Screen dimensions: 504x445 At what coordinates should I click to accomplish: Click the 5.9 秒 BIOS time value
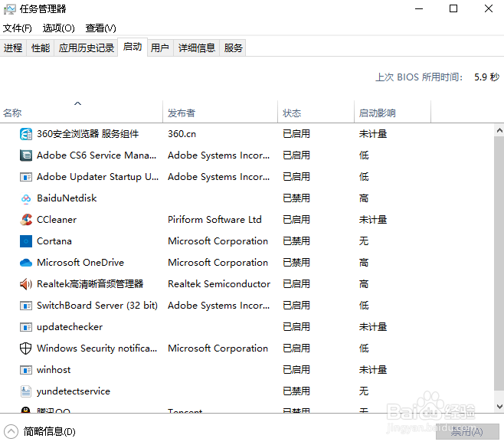tap(486, 77)
